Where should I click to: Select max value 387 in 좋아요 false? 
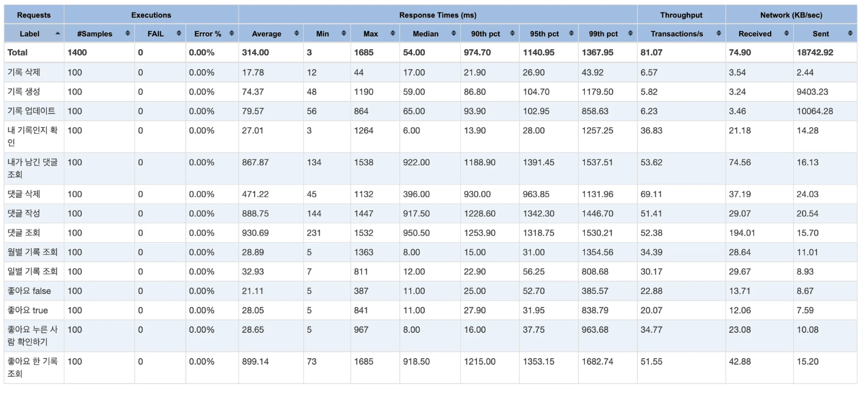361,291
